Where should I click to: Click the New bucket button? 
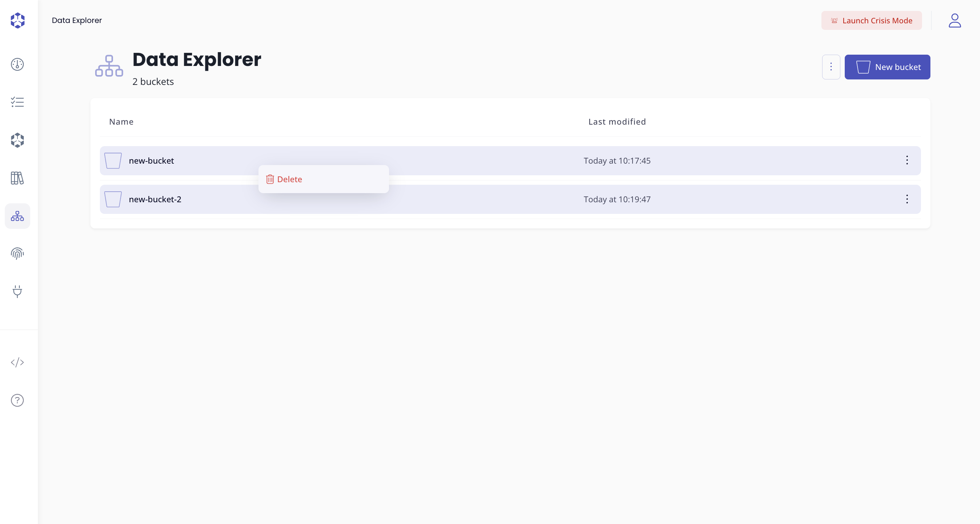point(887,67)
